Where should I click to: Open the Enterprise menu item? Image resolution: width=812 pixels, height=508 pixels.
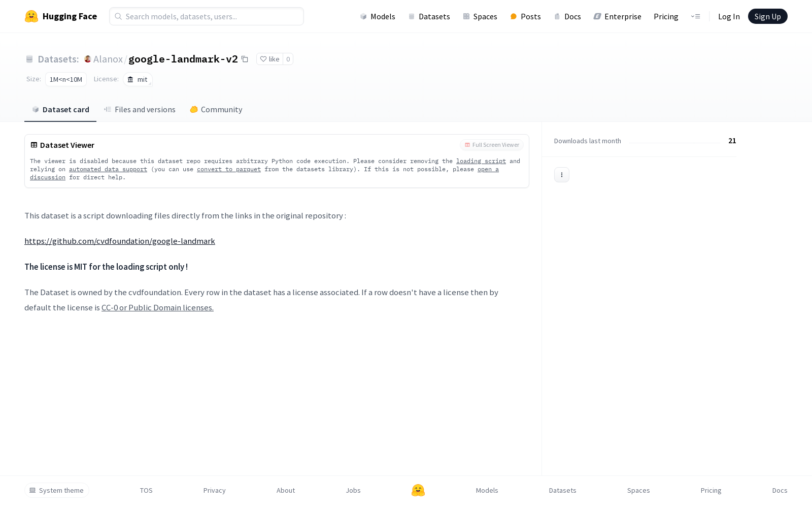[617, 16]
